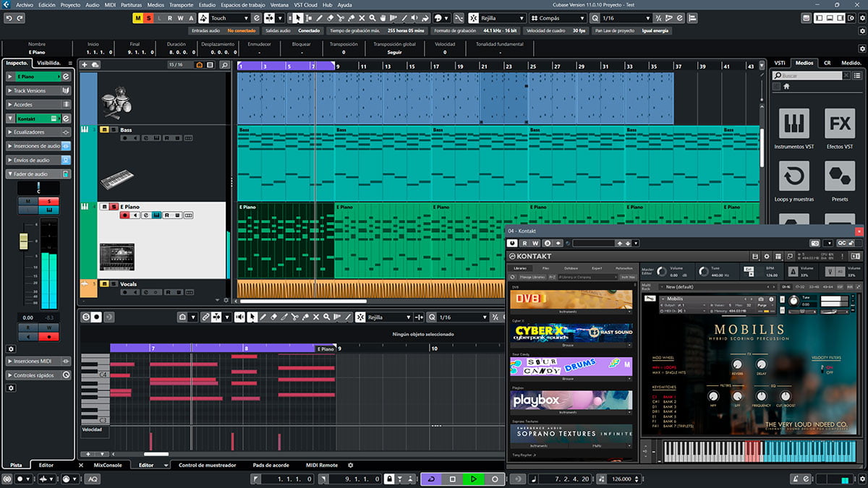The height and width of the screenshot is (488, 868).
Task: Edit instrument on Kontakt inspector row
Action: pos(66,118)
